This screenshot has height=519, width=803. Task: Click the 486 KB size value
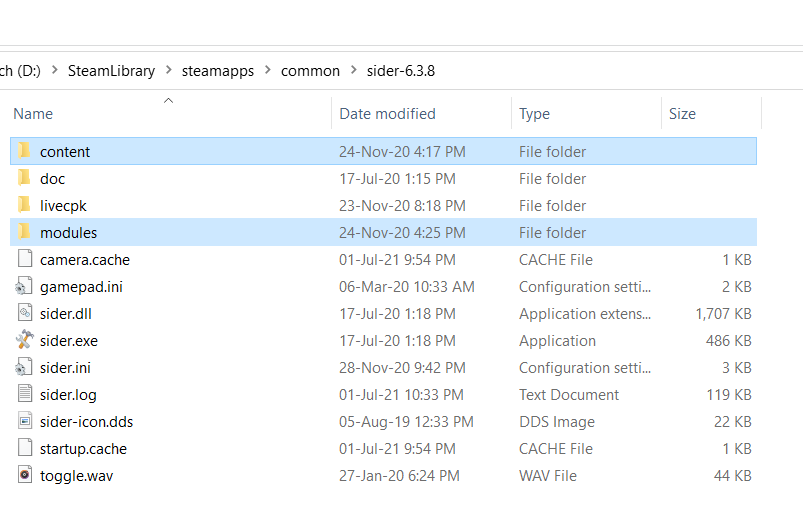pyautogui.click(x=729, y=341)
